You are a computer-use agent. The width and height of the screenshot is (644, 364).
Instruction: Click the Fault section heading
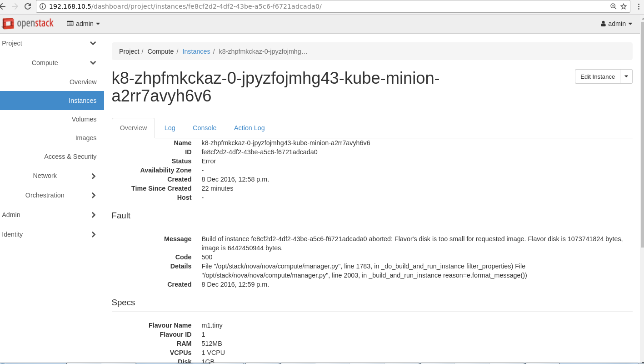[121, 216]
